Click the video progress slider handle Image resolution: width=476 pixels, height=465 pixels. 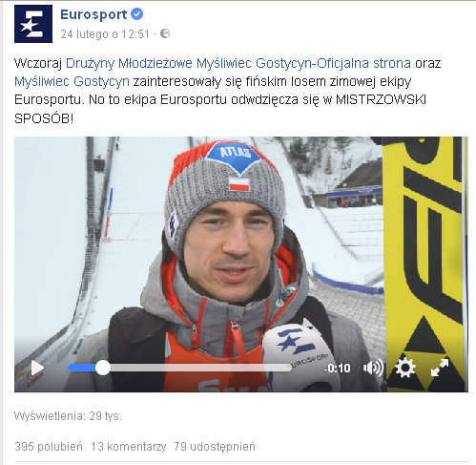(103, 368)
